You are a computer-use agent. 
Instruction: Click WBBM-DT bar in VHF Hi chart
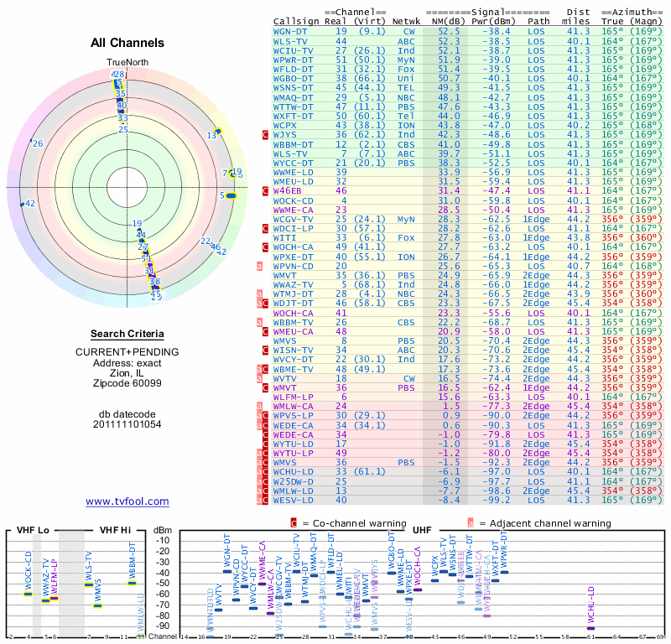[x=133, y=583]
